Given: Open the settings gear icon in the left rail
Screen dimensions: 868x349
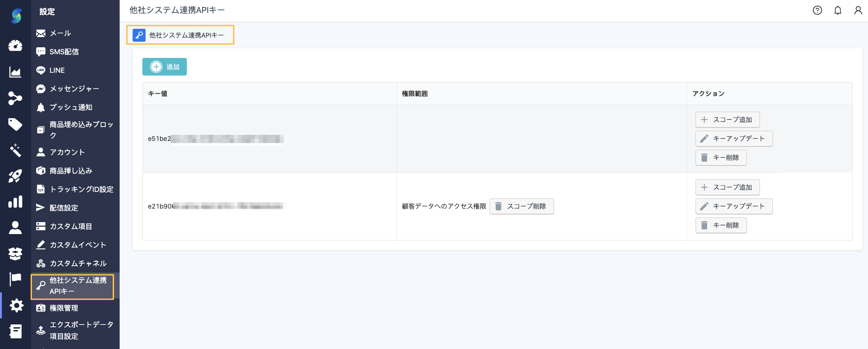Looking at the screenshot, I should [16, 305].
